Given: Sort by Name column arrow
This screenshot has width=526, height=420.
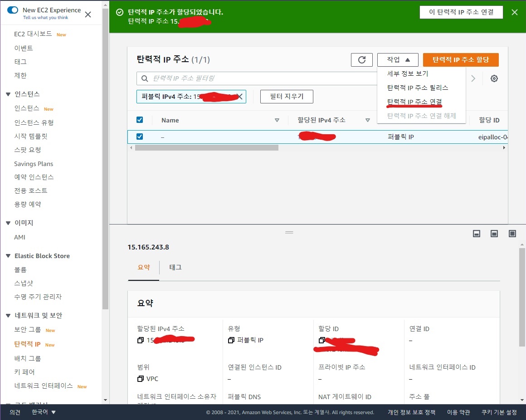Looking at the screenshot, I should 277,120.
